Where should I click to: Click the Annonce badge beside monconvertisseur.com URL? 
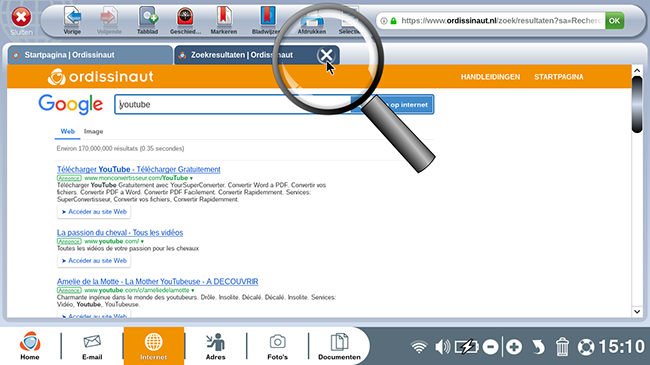coord(69,178)
